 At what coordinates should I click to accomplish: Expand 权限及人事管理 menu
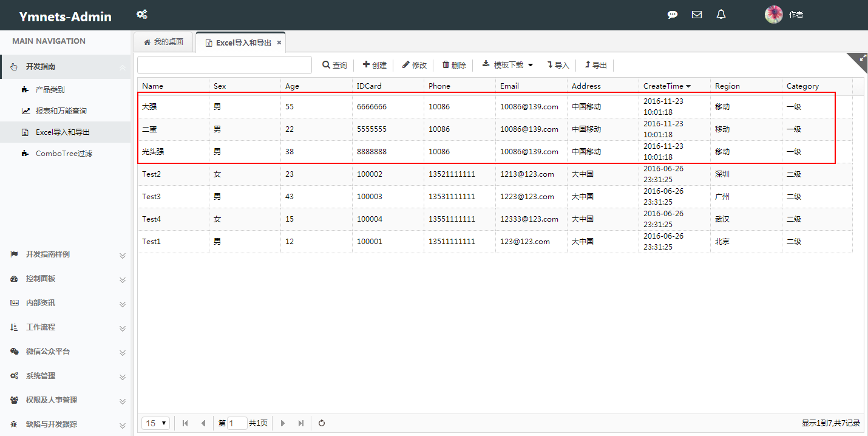point(66,400)
